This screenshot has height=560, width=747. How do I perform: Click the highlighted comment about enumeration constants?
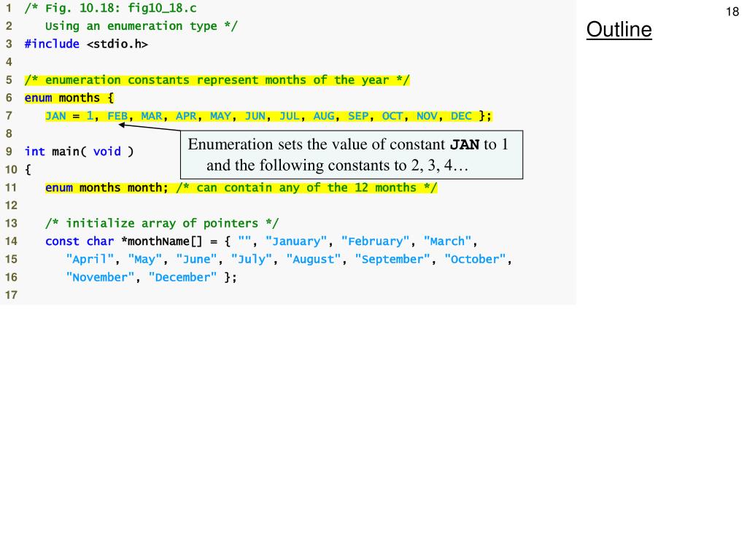[217, 80]
